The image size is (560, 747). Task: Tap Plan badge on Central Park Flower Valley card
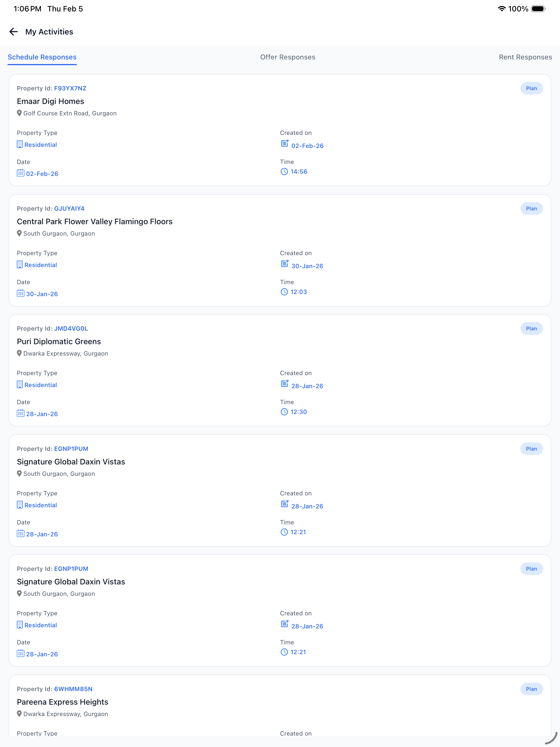(x=531, y=208)
